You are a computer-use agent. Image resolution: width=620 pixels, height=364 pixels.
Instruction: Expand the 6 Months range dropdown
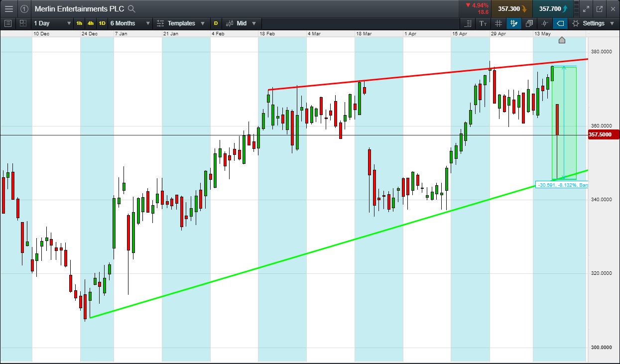tap(130, 23)
